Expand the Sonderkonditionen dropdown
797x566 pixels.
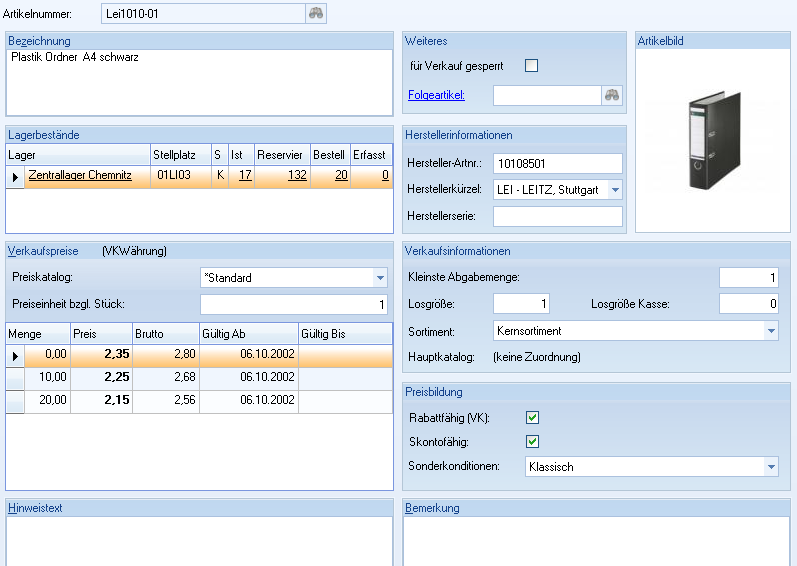[x=771, y=466]
